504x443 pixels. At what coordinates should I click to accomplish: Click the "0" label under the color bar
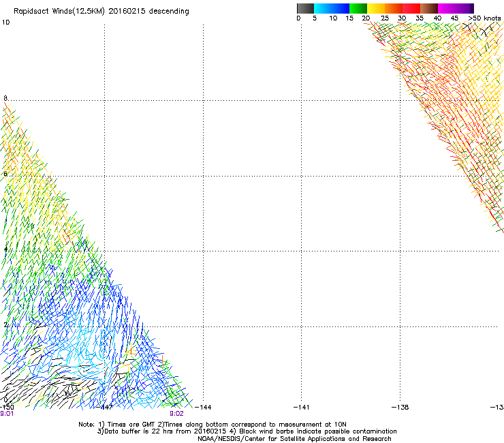(298, 18)
